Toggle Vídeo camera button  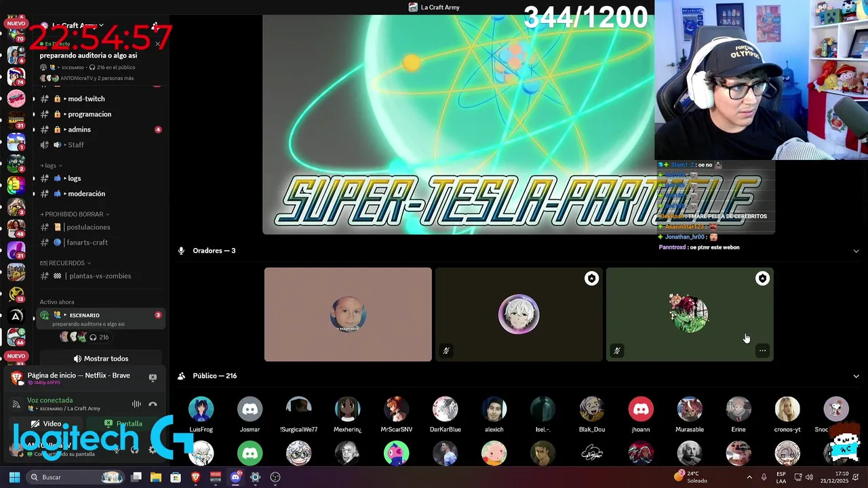(x=46, y=424)
